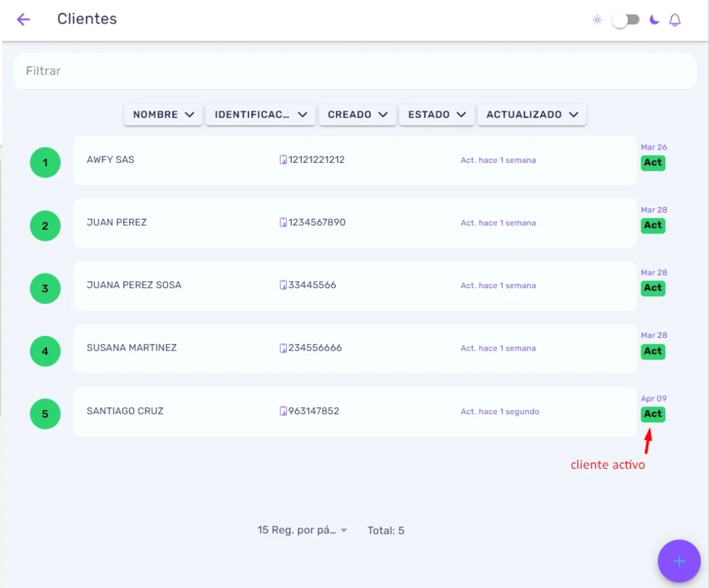Screen dimensions: 709x588
Task: Click 'Act. hace 1 semana' in AWFY SAS row
Action: coord(499,160)
